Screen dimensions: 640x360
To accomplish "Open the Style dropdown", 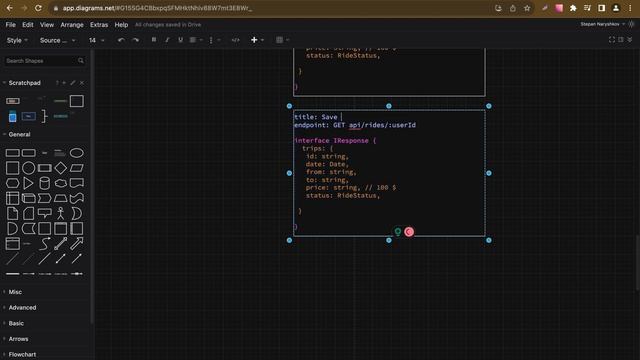I will (17, 40).
